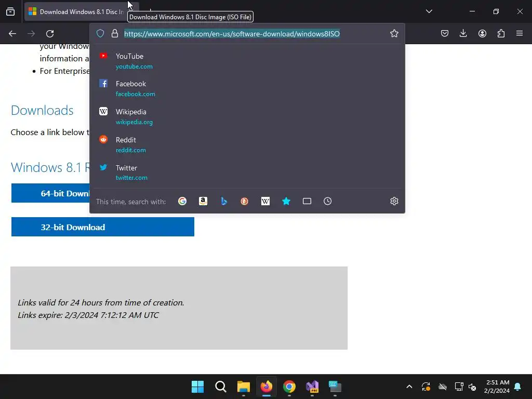This screenshot has height=399, width=532.
Task: Switch to Firefox taskbar icon
Action: point(267,387)
